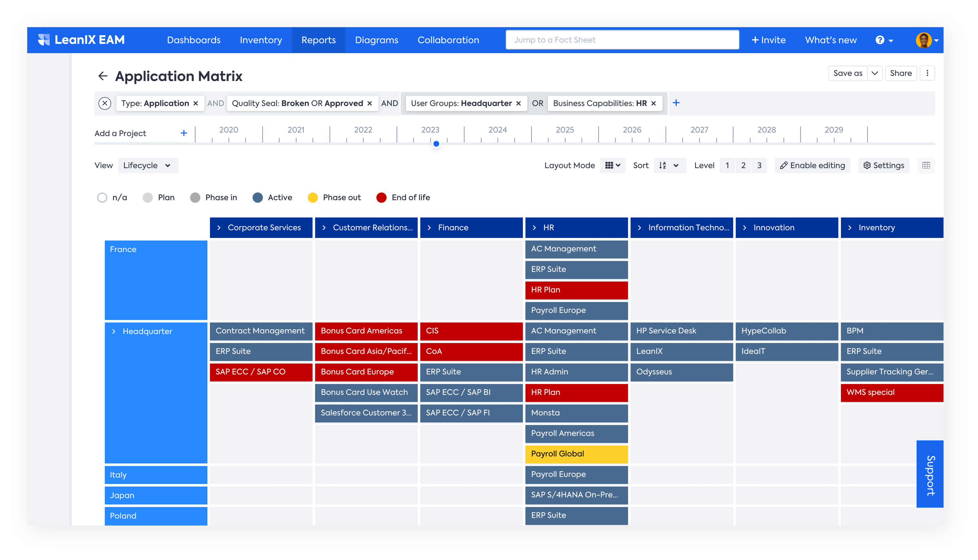
Task: Open the LeanIX tile under Information Technology
Action: click(681, 351)
